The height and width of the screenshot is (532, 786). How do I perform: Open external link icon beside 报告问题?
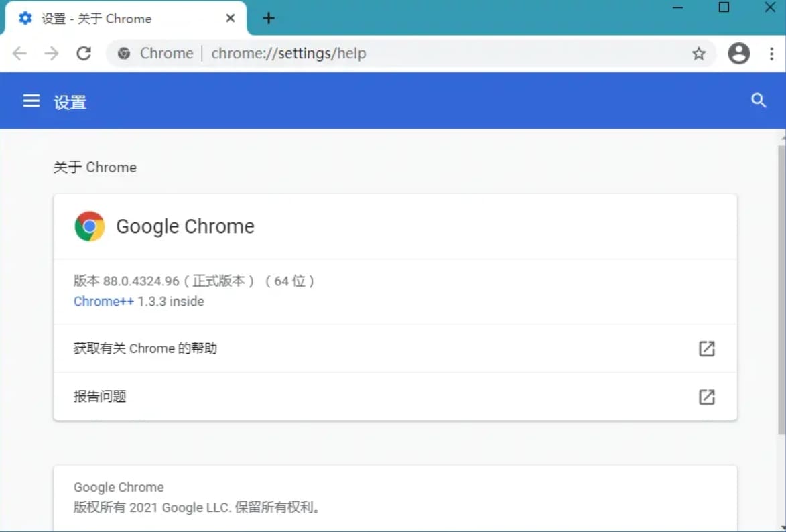point(706,397)
